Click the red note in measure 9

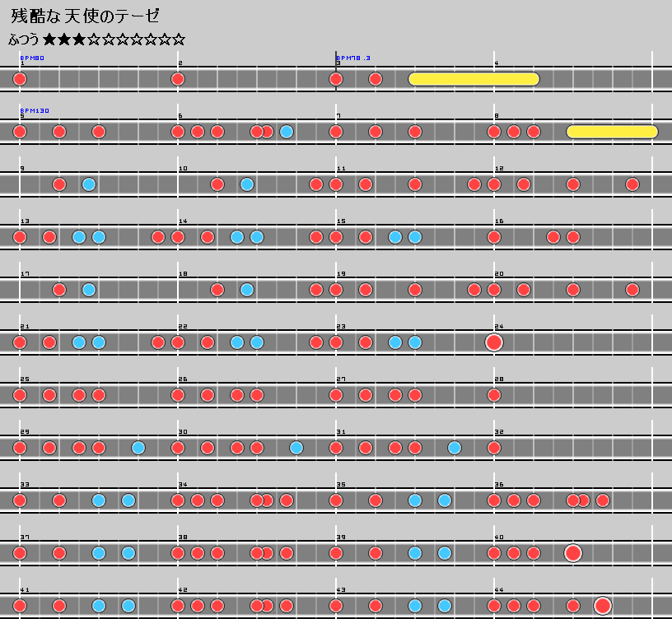(x=59, y=184)
